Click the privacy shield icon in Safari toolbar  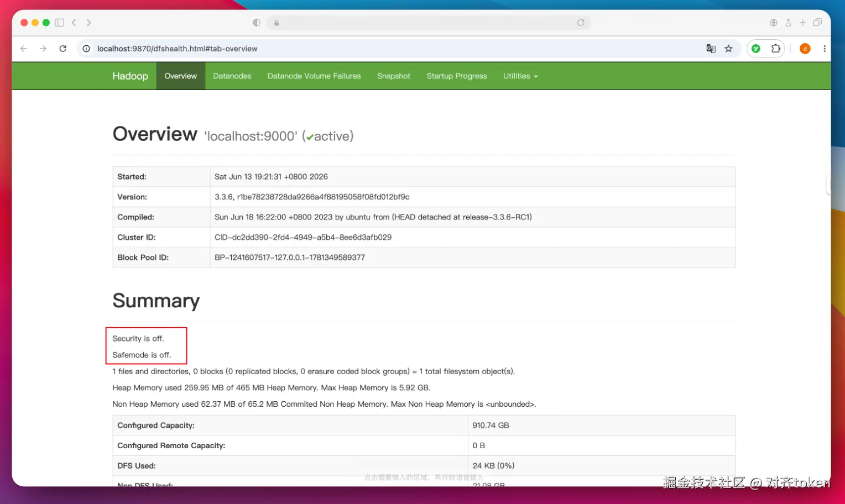(x=257, y=23)
